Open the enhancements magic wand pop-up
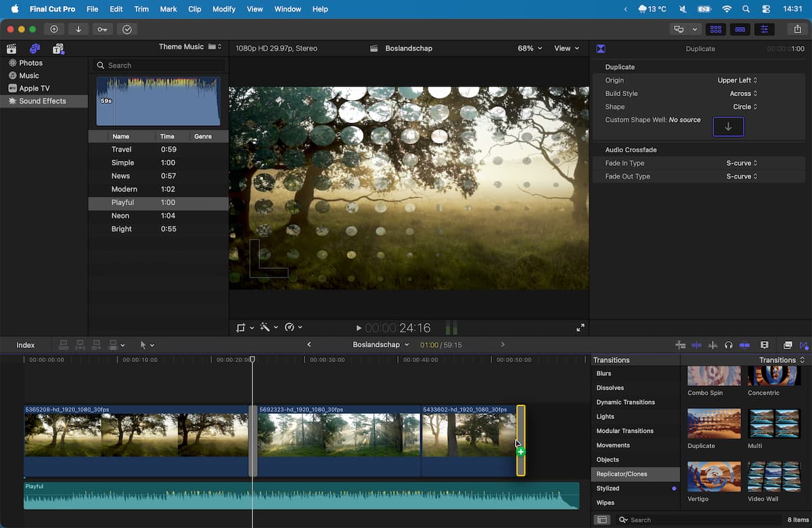The image size is (812, 528). pos(268,328)
